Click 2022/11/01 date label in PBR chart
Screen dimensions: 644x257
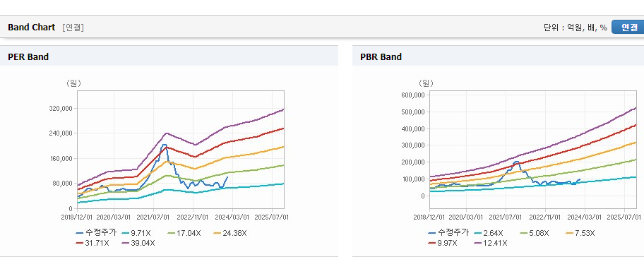point(545,217)
